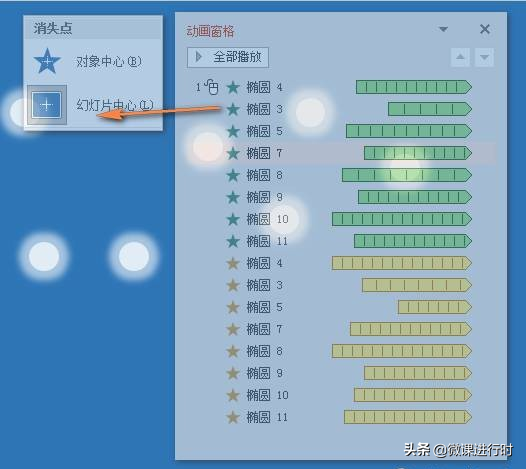Click the teal star icon beside green-bar 椭圆 3
526x469 pixels.
point(233,109)
